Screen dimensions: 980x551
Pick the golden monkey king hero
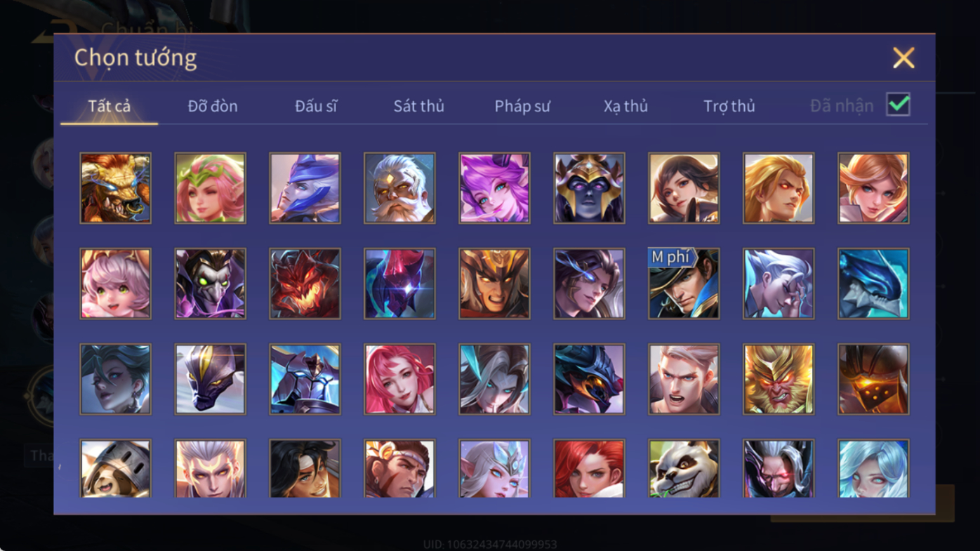click(x=779, y=379)
